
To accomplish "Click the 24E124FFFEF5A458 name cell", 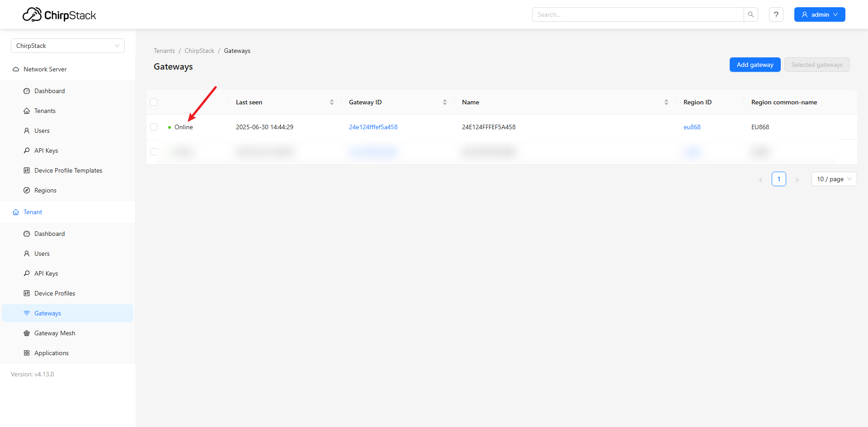I will pyautogui.click(x=489, y=127).
